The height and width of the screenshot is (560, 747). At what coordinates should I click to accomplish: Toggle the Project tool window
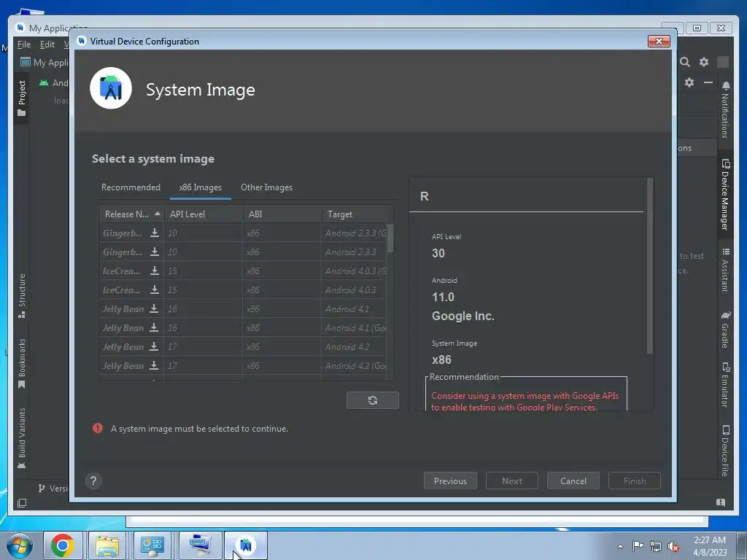pos(21,98)
